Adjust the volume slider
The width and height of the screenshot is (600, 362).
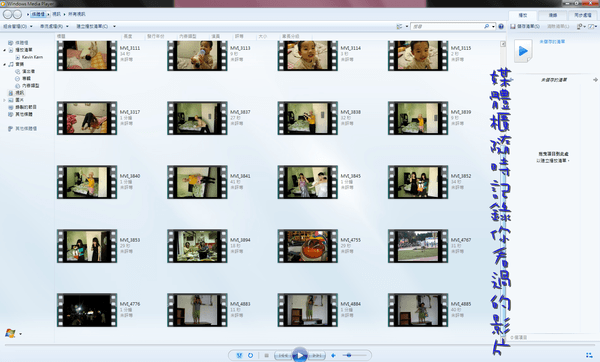tap(354, 355)
